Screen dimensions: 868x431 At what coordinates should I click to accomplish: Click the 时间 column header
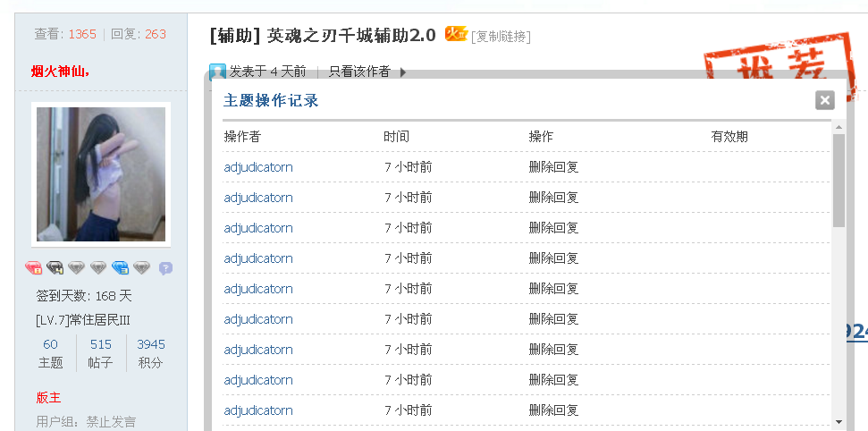tap(396, 136)
